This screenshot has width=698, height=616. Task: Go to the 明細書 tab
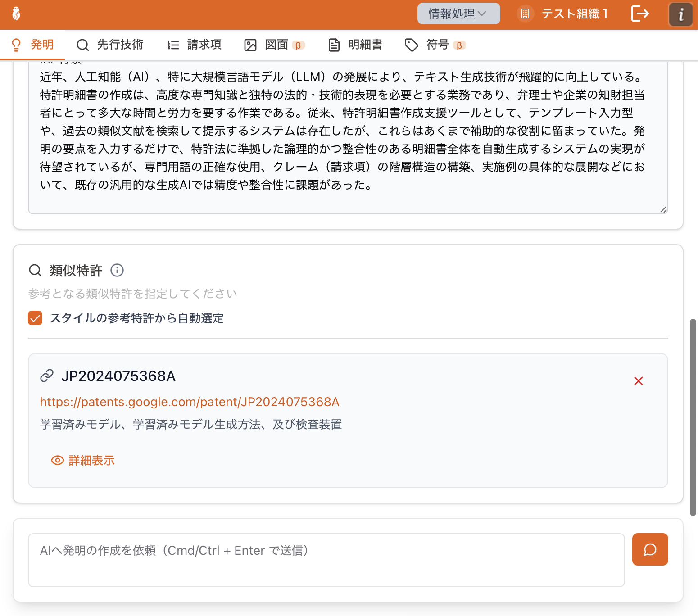(356, 45)
